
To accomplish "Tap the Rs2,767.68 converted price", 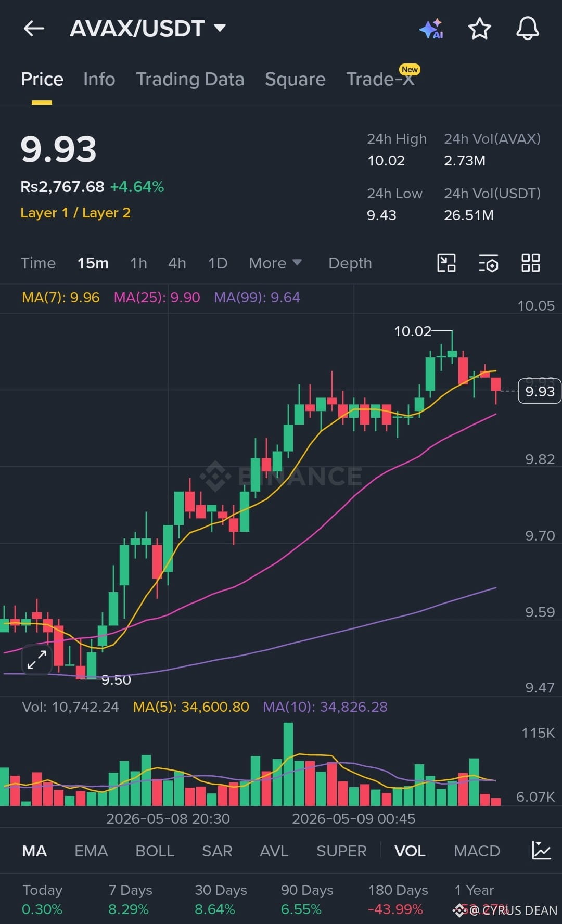I will click(62, 187).
